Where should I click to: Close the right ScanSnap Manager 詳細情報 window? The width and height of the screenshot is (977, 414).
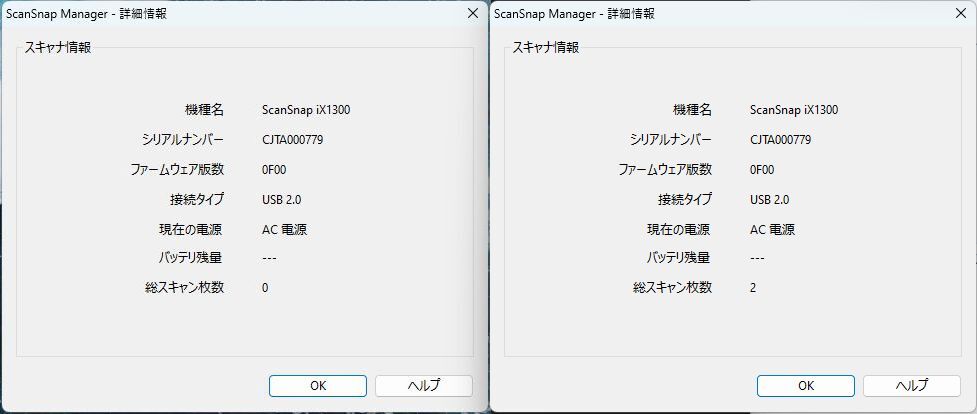(961, 13)
